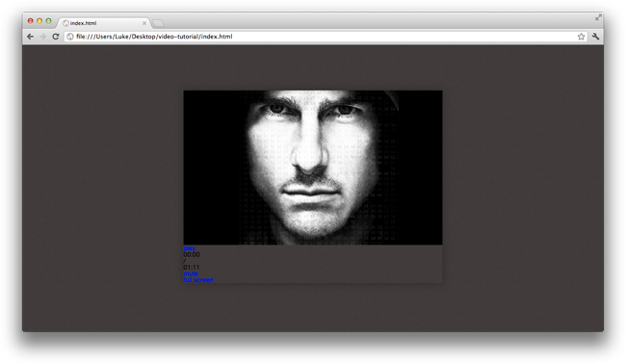Maximize the window with the green button
This screenshot has width=626, height=364.
click(x=48, y=21)
